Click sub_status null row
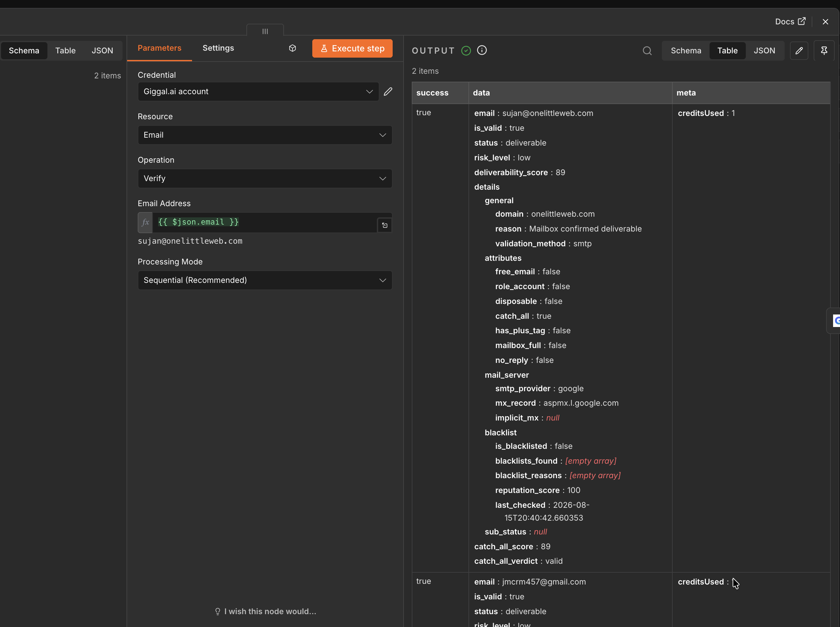The image size is (840, 627). tap(516, 532)
